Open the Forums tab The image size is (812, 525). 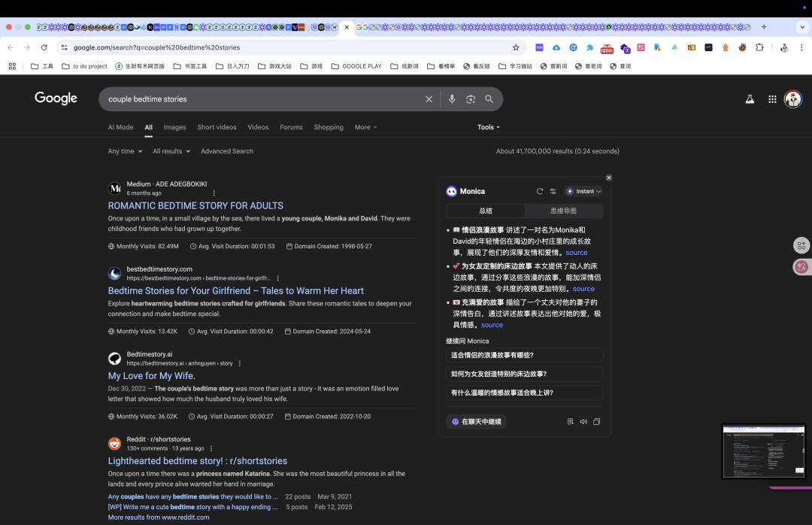tap(291, 127)
